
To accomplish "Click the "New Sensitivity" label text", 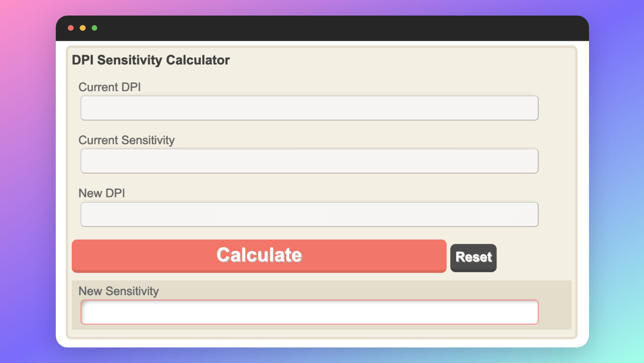I will pyautogui.click(x=118, y=291).
